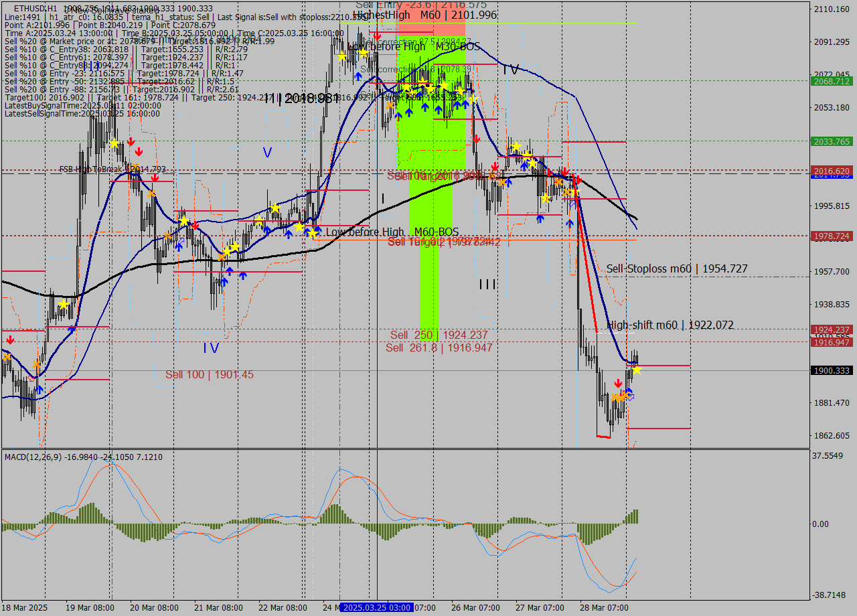The width and height of the screenshot is (857, 616).
Task: Click the green 2033.765 price tag
Action: click(x=832, y=141)
